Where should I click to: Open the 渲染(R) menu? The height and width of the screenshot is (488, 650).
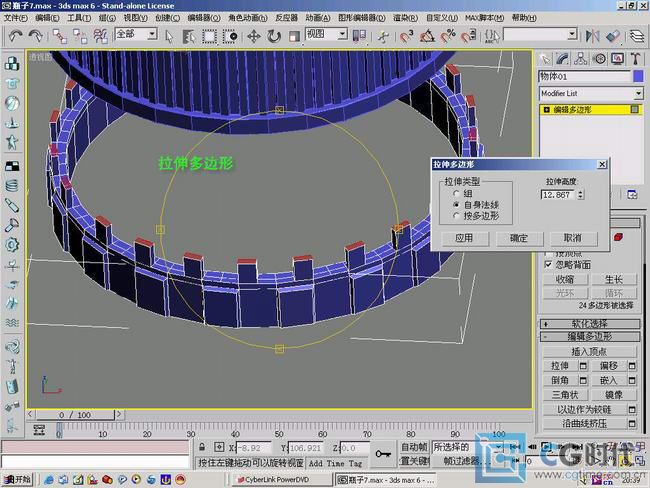click(x=405, y=18)
